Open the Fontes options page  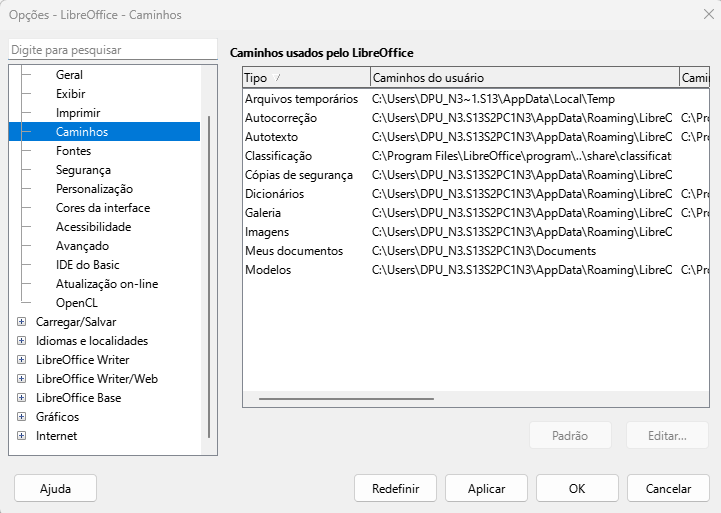[73, 151]
